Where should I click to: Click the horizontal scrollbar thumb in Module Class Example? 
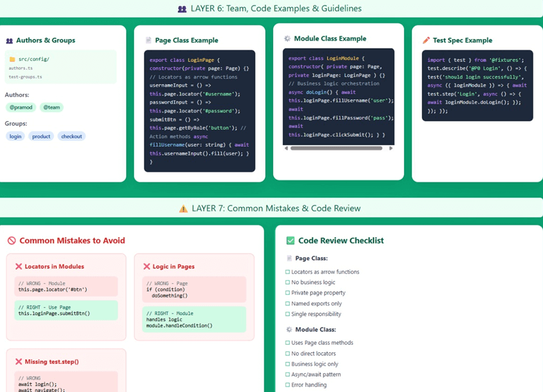(x=336, y=148)
